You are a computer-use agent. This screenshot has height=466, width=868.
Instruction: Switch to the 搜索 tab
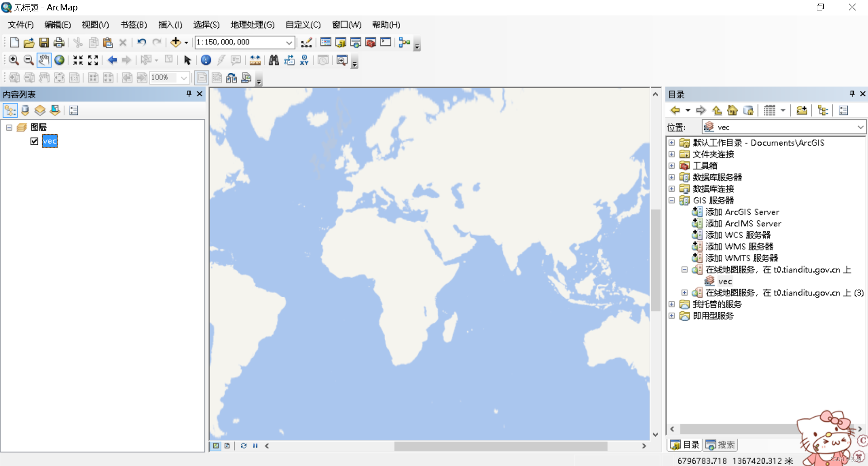[x=720, y=444]
